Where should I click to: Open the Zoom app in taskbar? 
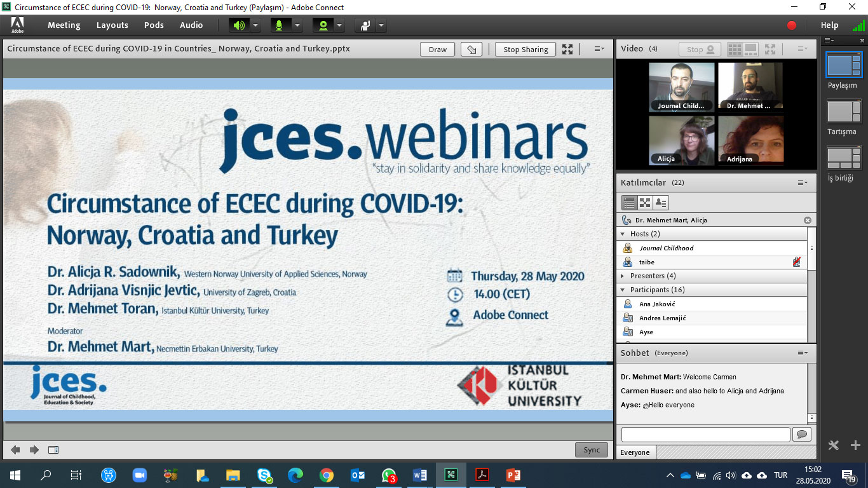tap(139, 475)
